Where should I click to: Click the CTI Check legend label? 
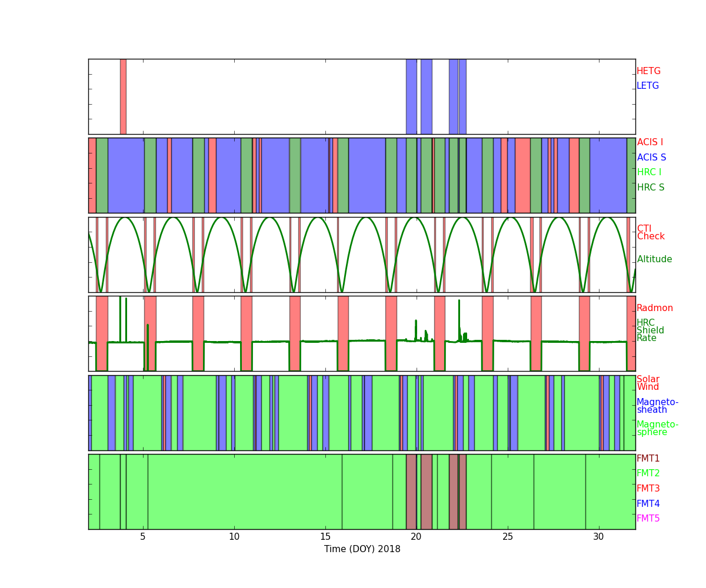[x=650, y=233]
